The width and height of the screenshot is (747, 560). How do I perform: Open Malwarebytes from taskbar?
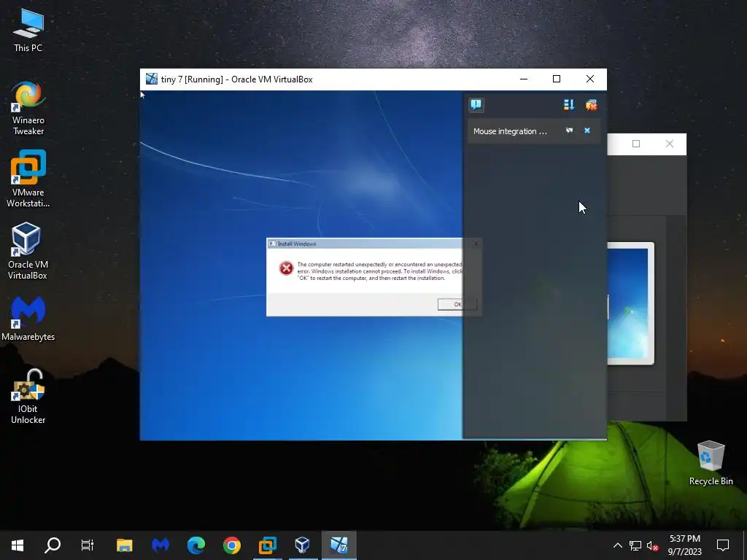coord(160,545)
